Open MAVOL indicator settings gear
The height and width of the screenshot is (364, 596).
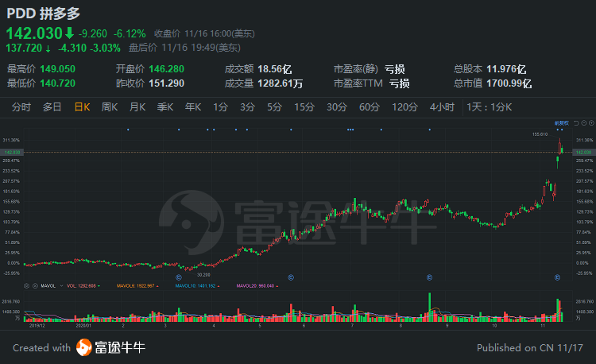point(26,286)
